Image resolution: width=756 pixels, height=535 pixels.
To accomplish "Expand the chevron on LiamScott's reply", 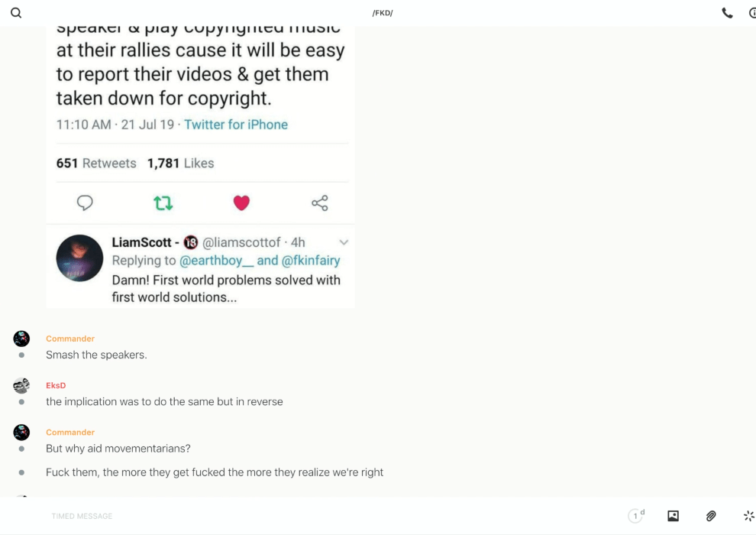I will [344, 242].
